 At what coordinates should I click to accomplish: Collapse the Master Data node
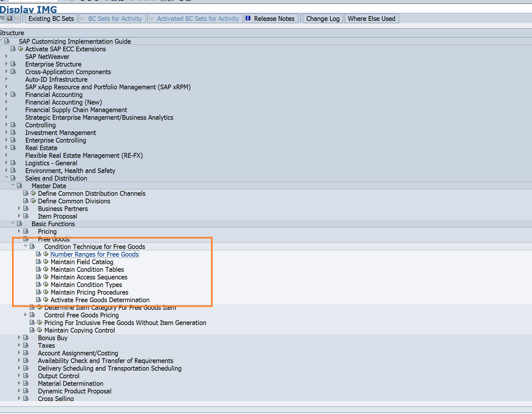click(13, 185)
